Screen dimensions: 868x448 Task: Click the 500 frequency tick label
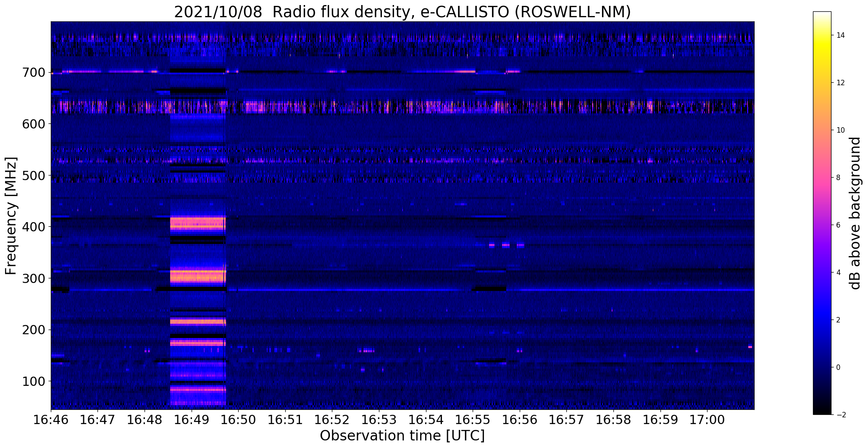[x=34, y=176]
